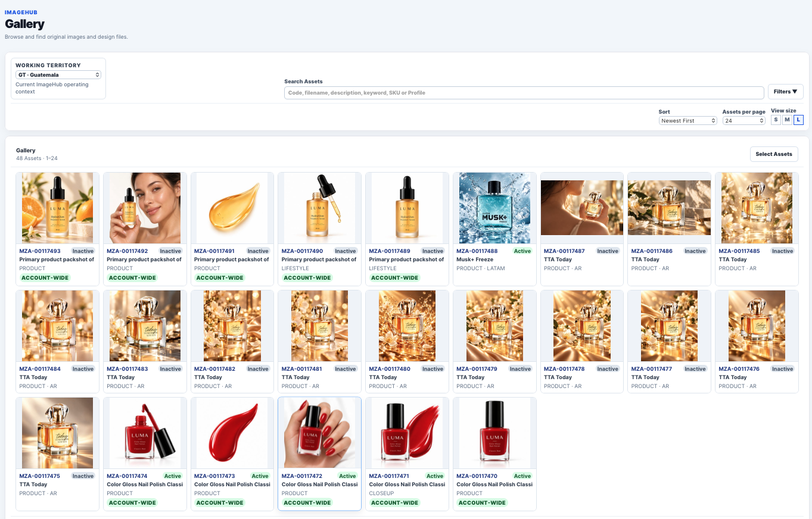Open the Sort dropdown set to Newest First
The width and height of the screenshot is (812, 519).
[x=687, y=121]
